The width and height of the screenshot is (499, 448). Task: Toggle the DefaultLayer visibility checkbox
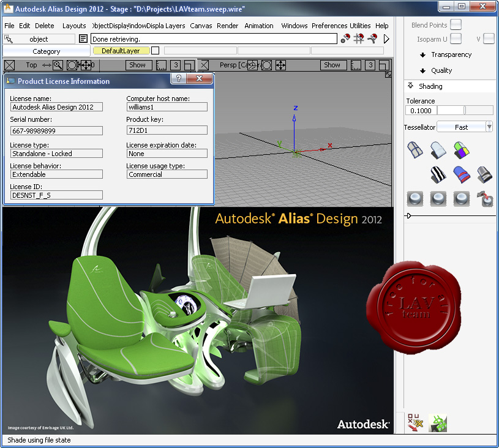point(155,51)
